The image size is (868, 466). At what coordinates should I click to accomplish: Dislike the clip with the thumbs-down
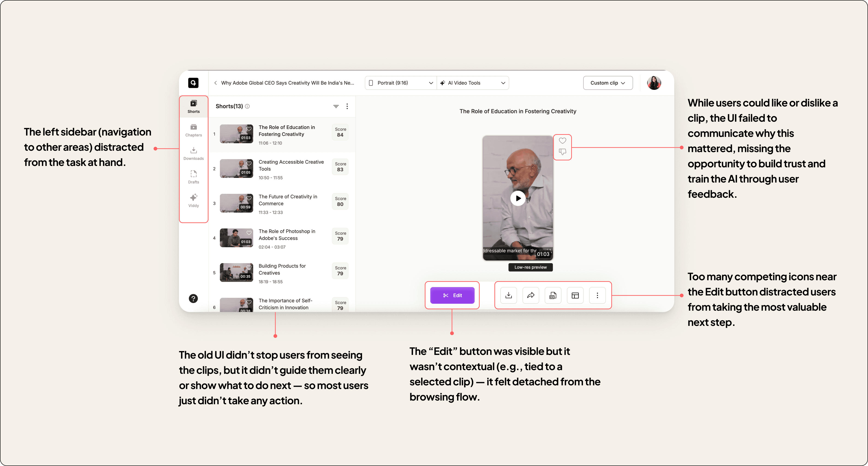click(562, 152)
